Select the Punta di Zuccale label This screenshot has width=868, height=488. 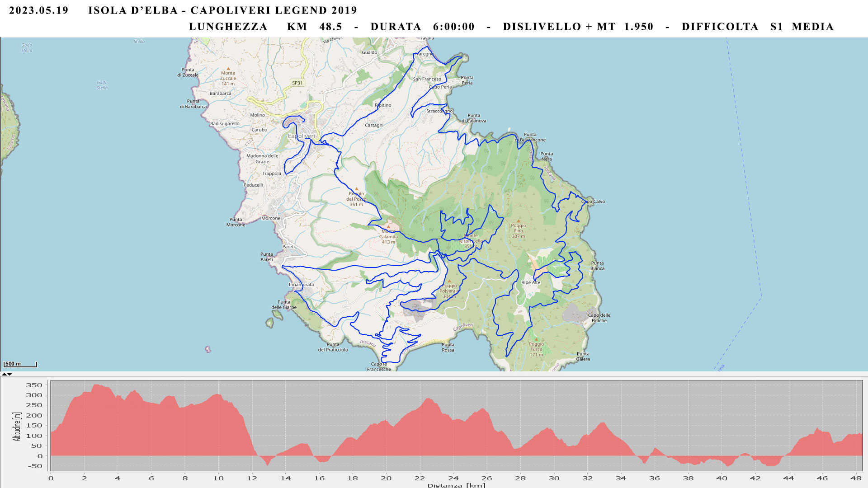point(188,72)
